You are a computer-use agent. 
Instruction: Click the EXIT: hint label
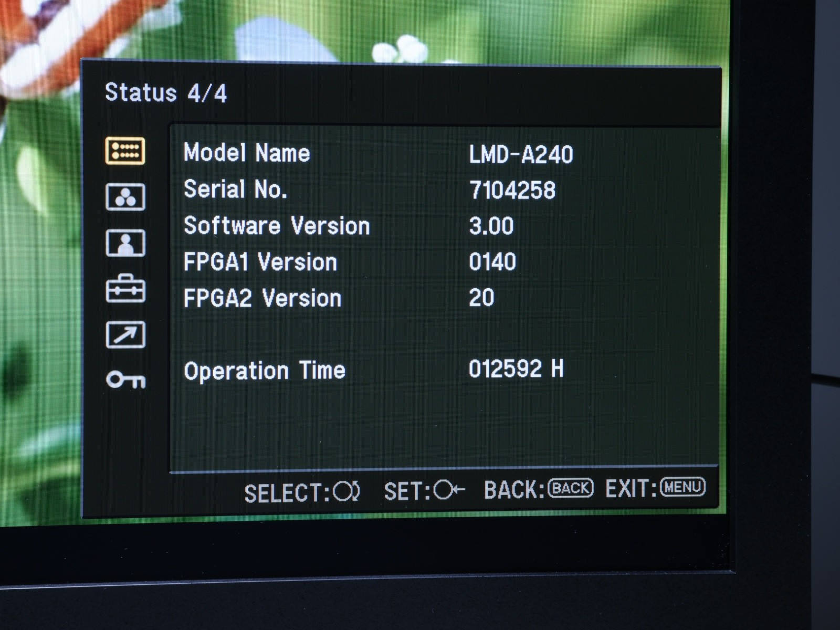tap(631, 488)
